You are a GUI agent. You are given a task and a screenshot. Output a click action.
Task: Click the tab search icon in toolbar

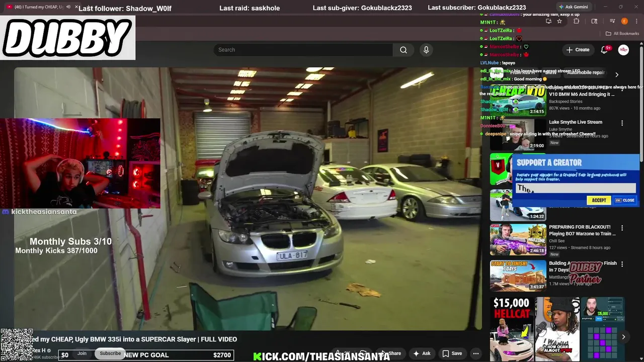[x=594, y=21]
